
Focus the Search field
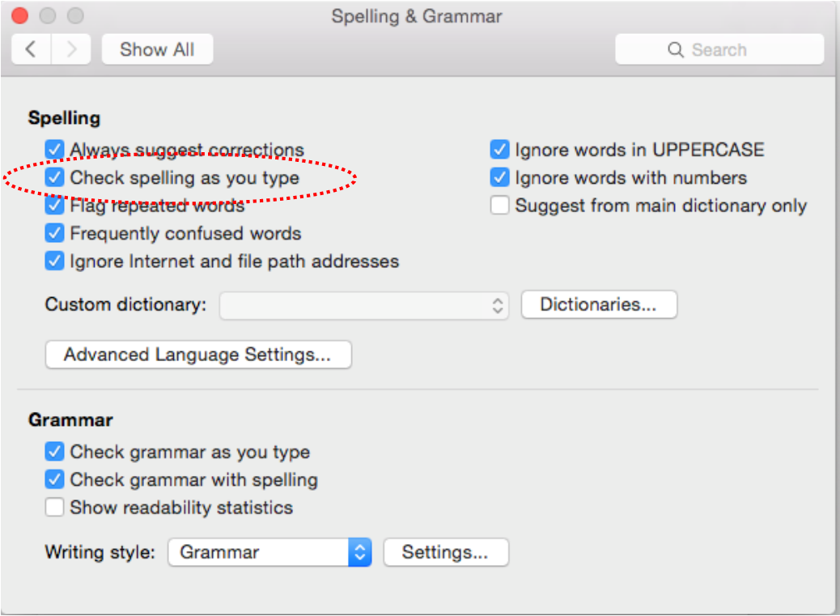719,49
